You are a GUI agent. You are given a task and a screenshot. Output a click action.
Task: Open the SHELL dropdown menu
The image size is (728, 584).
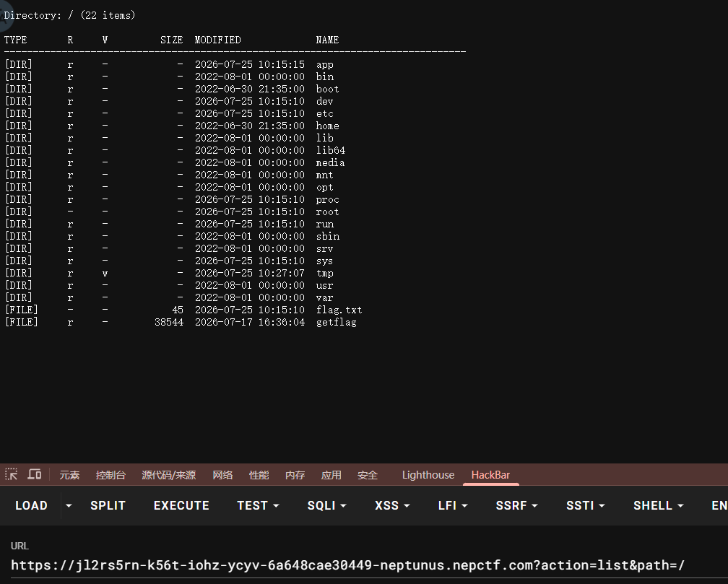tap(659, 505)
